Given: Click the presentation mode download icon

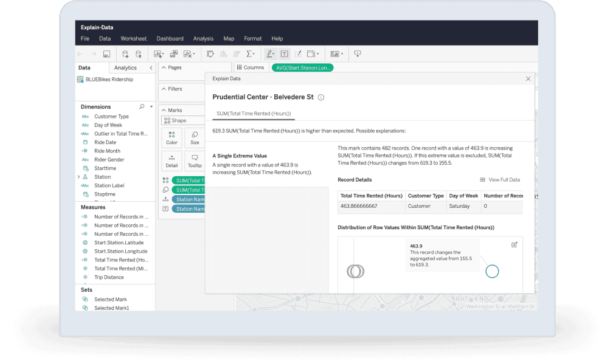Looking at the screenshot, I should (358, 54).
